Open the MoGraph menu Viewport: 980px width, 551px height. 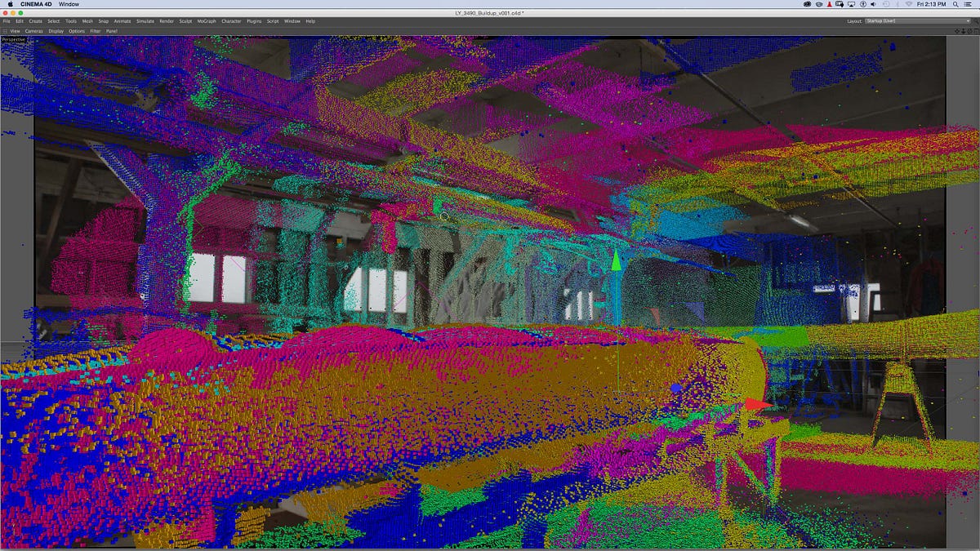coord(206,21)
